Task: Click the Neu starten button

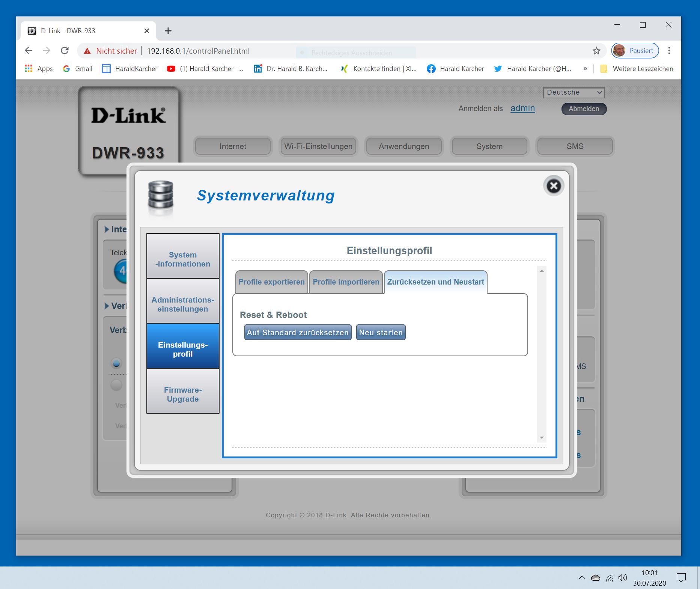Action: 381,333
